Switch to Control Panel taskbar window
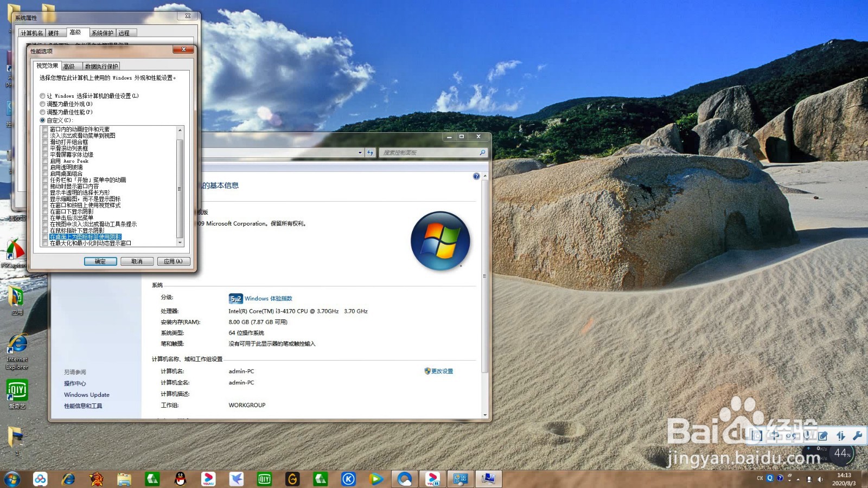Viewport: 868px width, 488px height. (461, 479)
